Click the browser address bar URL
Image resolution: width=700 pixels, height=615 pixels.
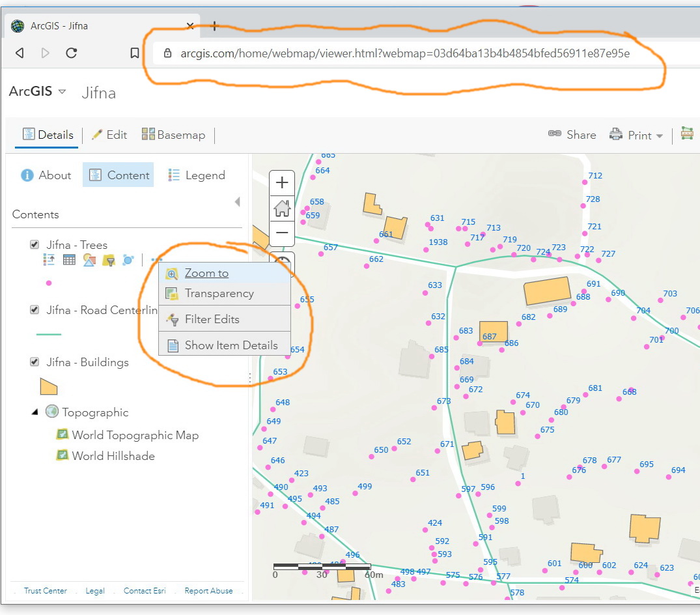[405, 53]
